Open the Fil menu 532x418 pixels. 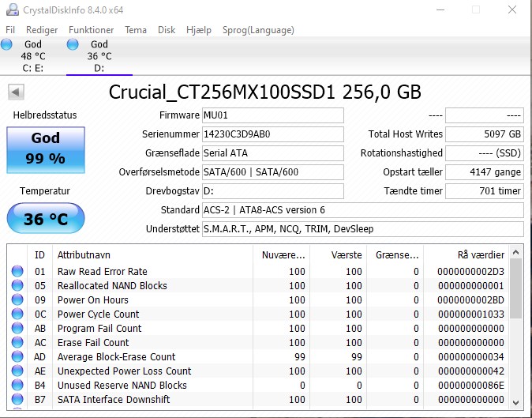[x=10, y=30]
